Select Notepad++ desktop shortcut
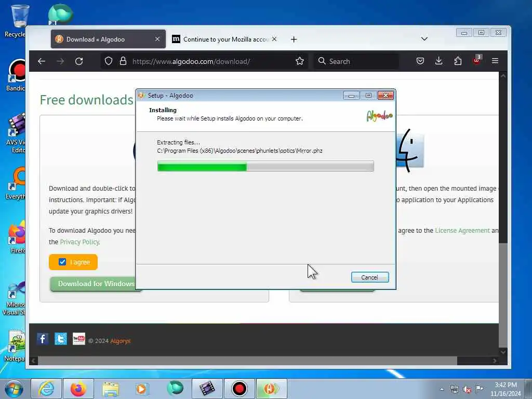 (15, 345)
